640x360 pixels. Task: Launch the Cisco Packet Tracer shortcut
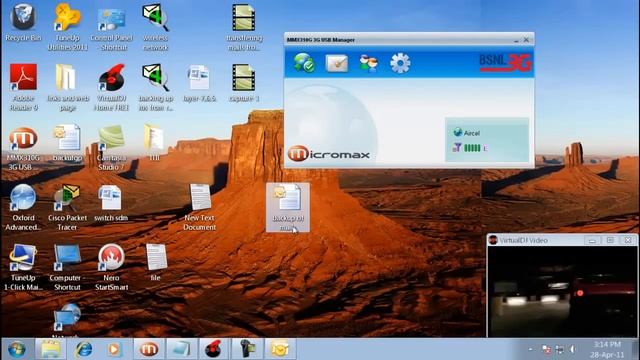(67, 207)
